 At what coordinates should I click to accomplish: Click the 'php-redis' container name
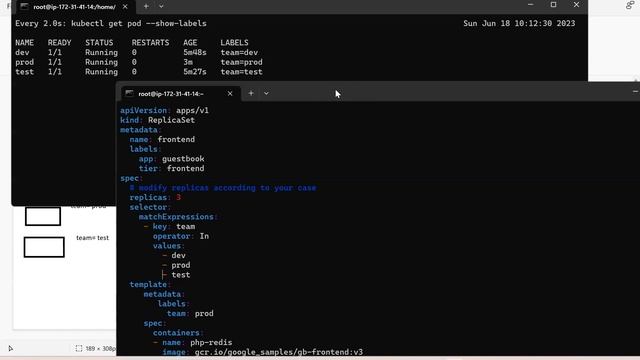(x=211, y=342)
